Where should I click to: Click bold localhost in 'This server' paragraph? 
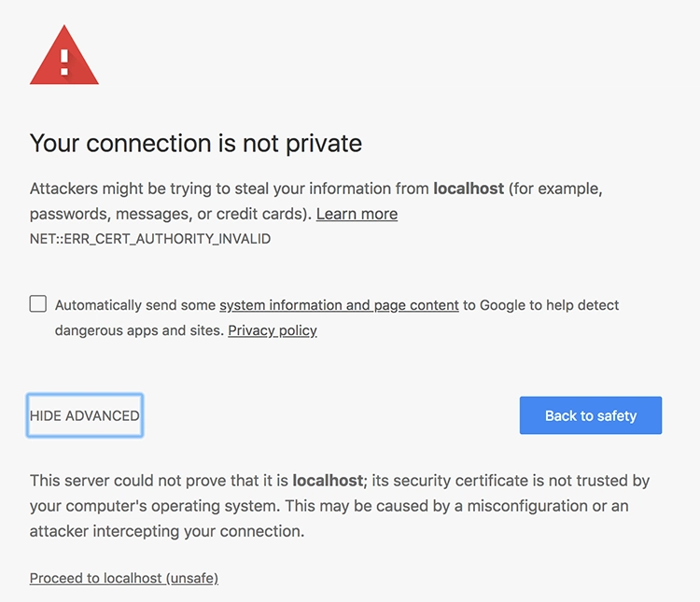click(x=328, y=481)
